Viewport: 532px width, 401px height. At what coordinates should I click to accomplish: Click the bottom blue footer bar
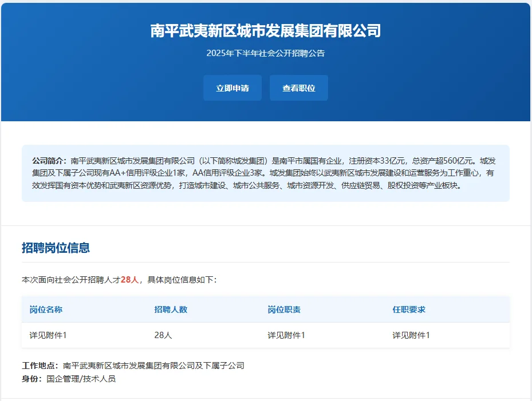266,399
